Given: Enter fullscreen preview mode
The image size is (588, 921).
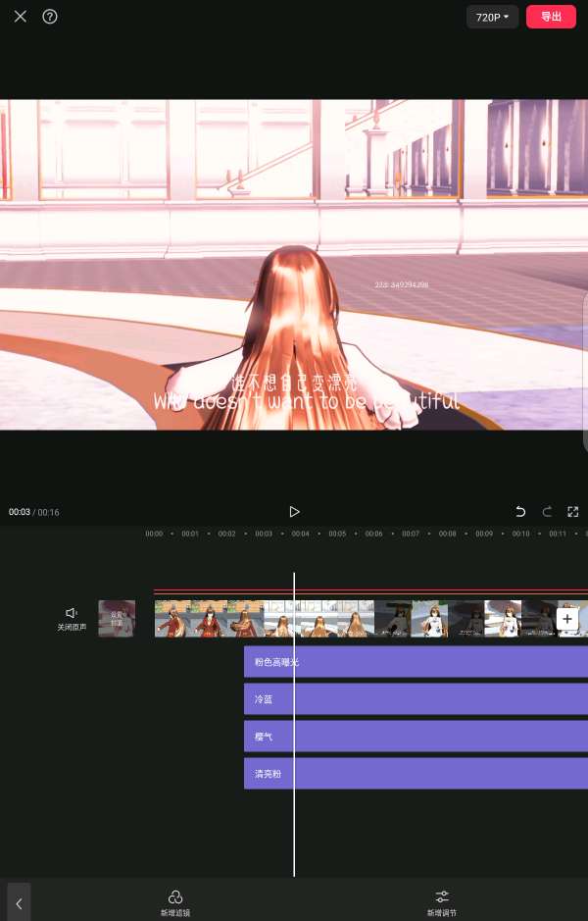Looking at the screenshot, I should coord(572,512).
